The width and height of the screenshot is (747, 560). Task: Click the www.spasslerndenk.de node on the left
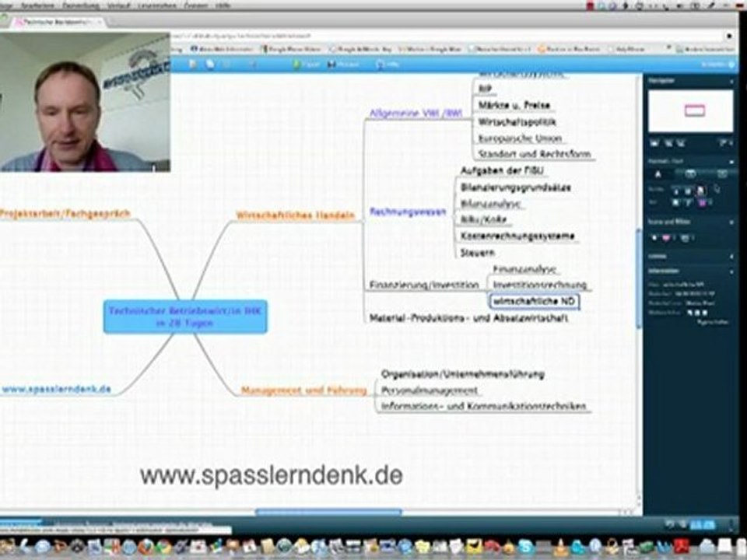coord(56,389)
